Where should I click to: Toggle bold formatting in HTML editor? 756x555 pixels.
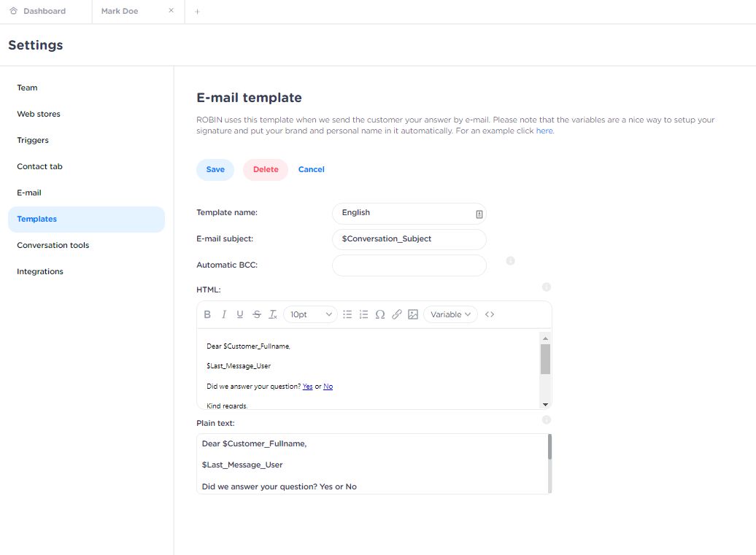(207, 314)
